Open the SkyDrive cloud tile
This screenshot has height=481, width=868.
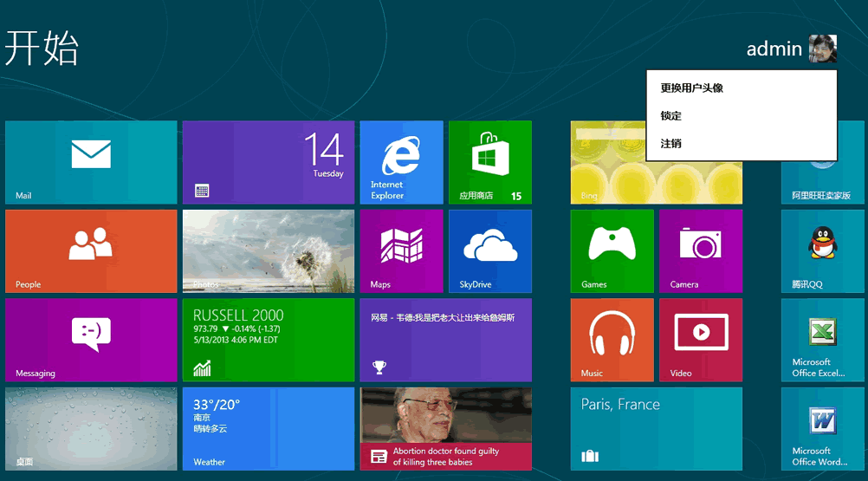(x=490, y=251)
